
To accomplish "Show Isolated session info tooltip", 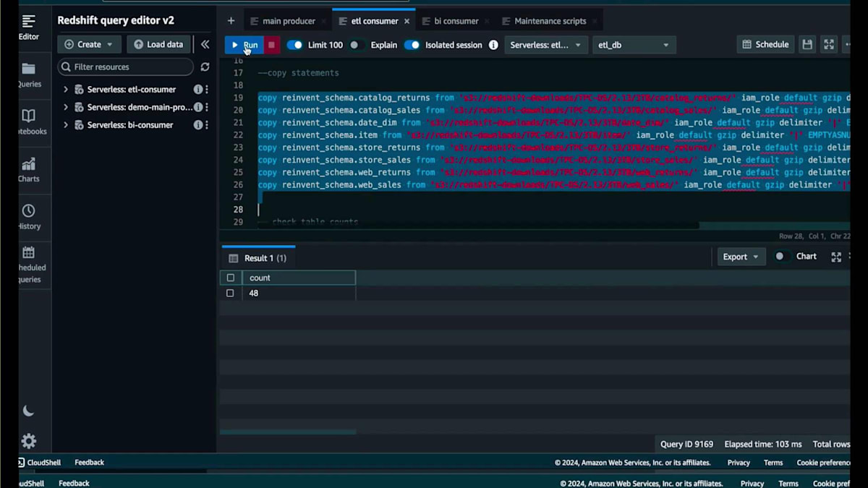I will [493, 45].
